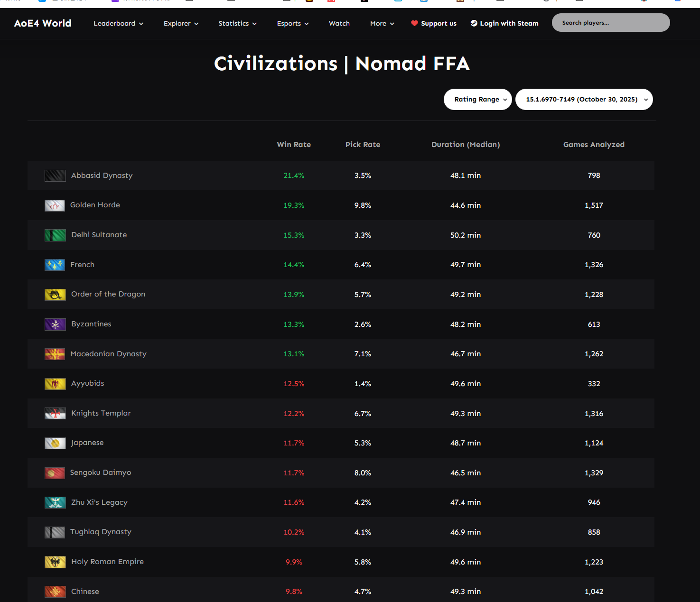This screenshot has height=602, width=700.
Task: Click the Search players input field
Action: (610, 23)
